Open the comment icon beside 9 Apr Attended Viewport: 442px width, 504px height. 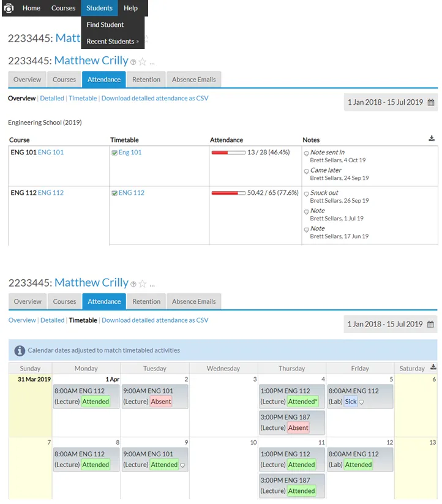(x=182, y=465)
